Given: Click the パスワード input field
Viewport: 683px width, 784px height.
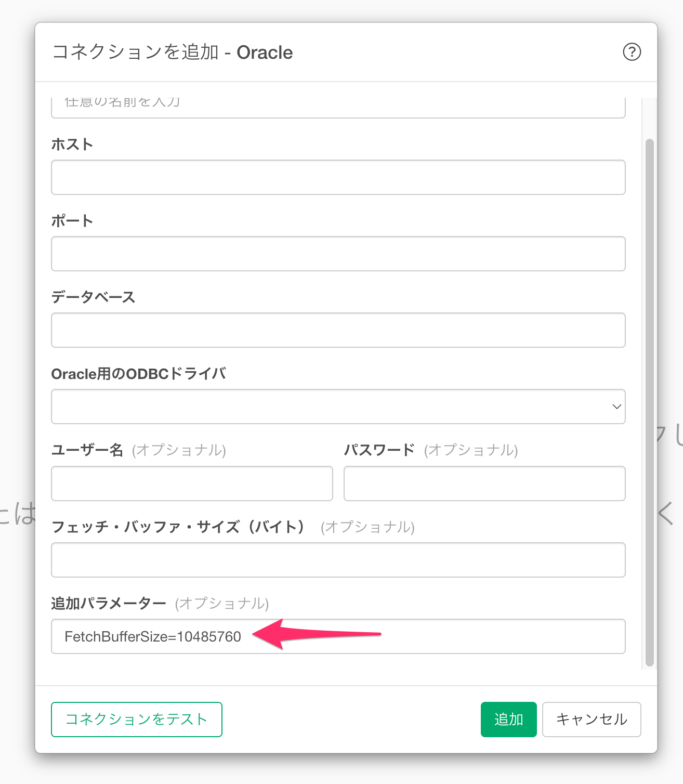Looking at the screenshot, I should 484,484.
